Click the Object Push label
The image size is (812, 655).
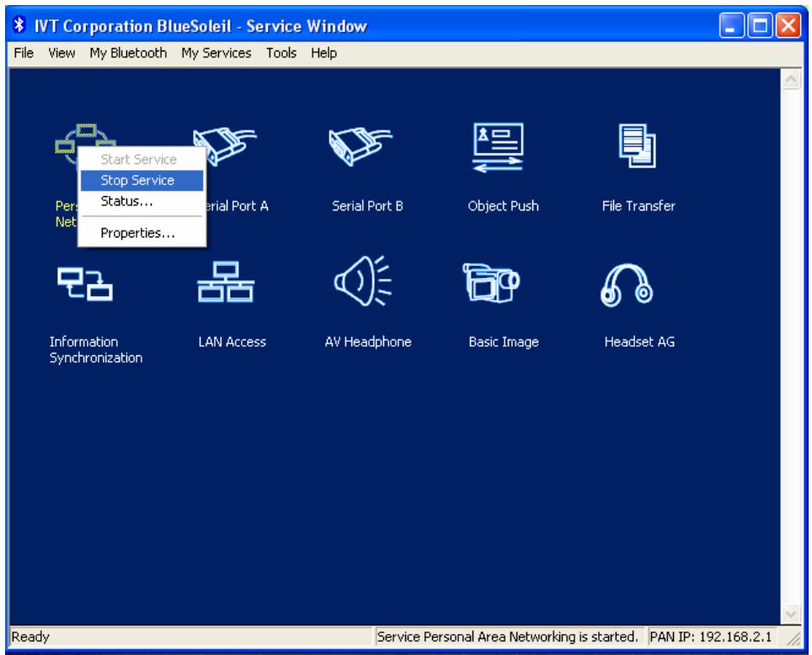click(503, 206)
